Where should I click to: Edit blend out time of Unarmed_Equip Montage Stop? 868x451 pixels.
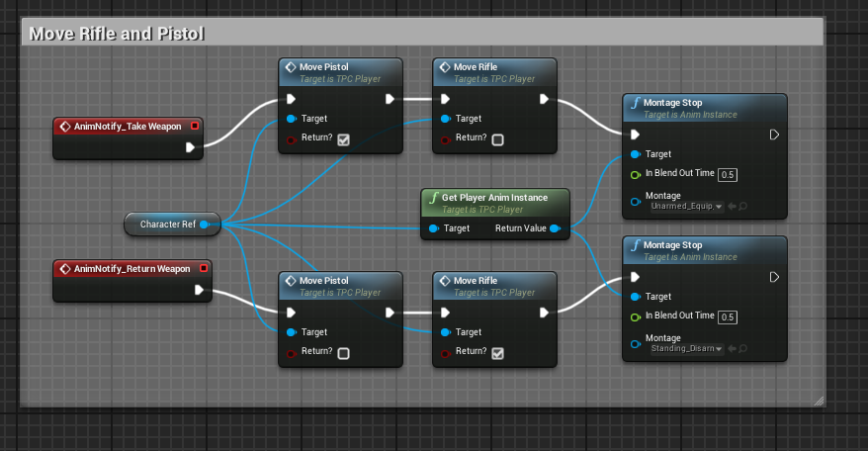[728, 175]
